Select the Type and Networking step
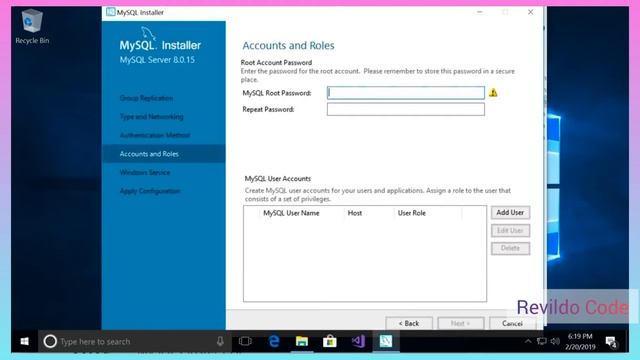Image resolution: width=640 pixels, height=360 pixels. point(151,117)
